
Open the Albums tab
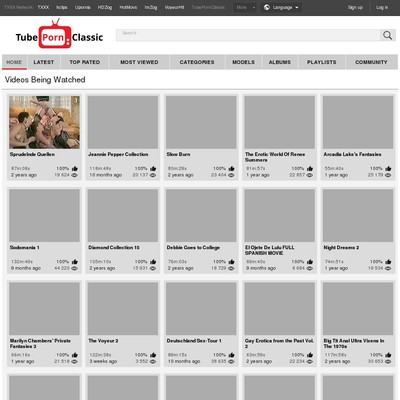click(x=280, y=62)
